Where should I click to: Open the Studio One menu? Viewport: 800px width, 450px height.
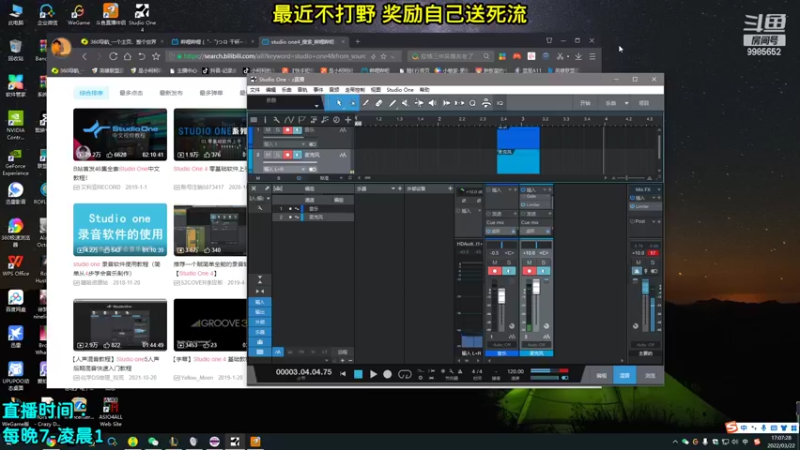click(x=400, y=90)
